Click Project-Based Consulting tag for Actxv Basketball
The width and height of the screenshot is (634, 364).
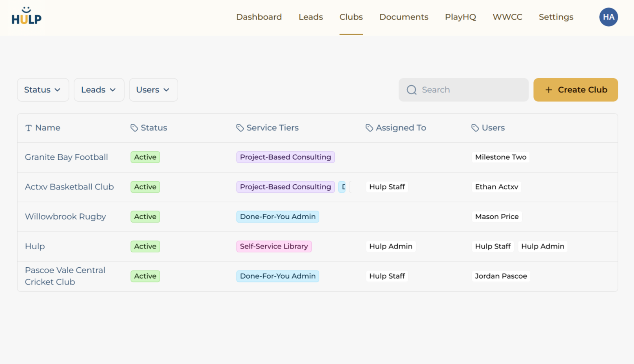[286, 187]
